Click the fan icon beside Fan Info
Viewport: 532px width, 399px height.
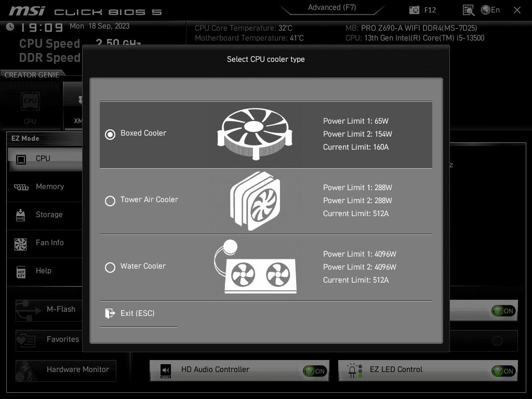tap(20, 244)
